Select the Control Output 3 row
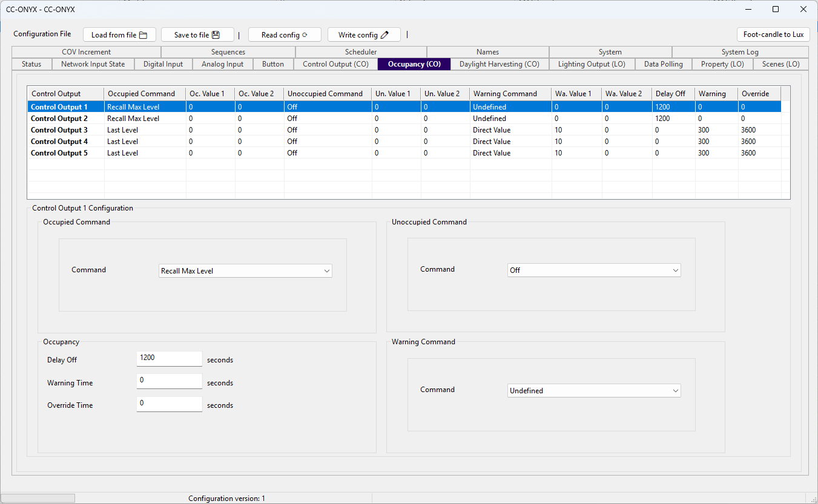This screenshot has width=818, height=504. pyautogui.click(x=404, y=130)
